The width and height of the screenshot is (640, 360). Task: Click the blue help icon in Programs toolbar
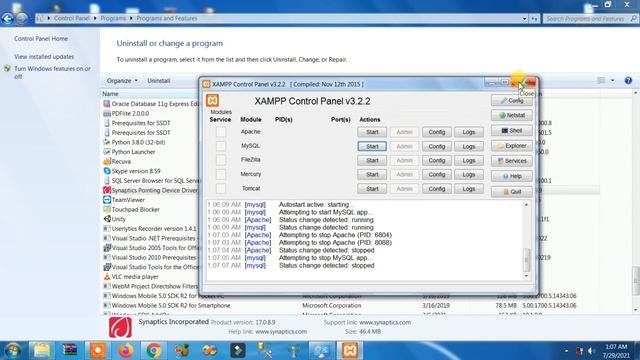(628, 81)
